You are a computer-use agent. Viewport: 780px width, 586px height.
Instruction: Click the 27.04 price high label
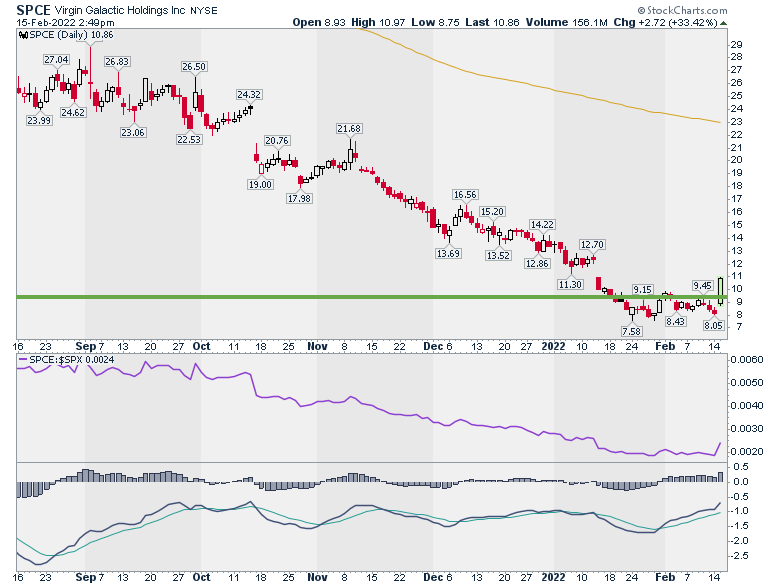[x=56, y=60]
